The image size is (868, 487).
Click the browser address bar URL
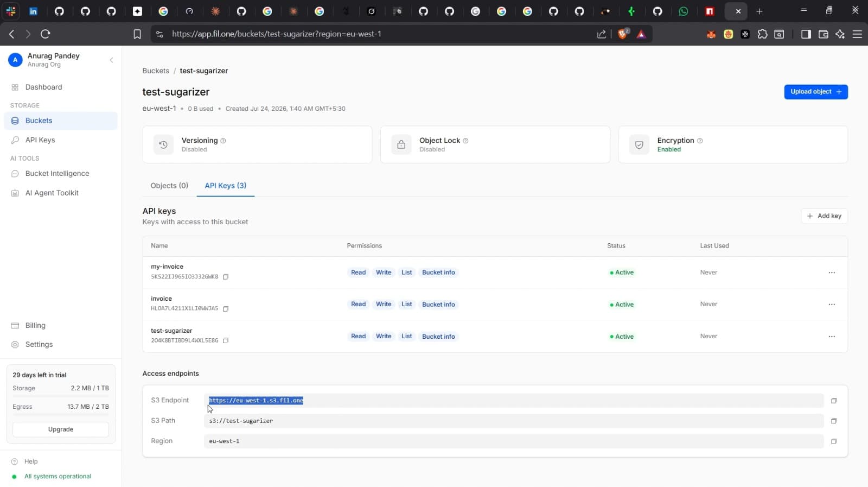(x=277, y=34)
